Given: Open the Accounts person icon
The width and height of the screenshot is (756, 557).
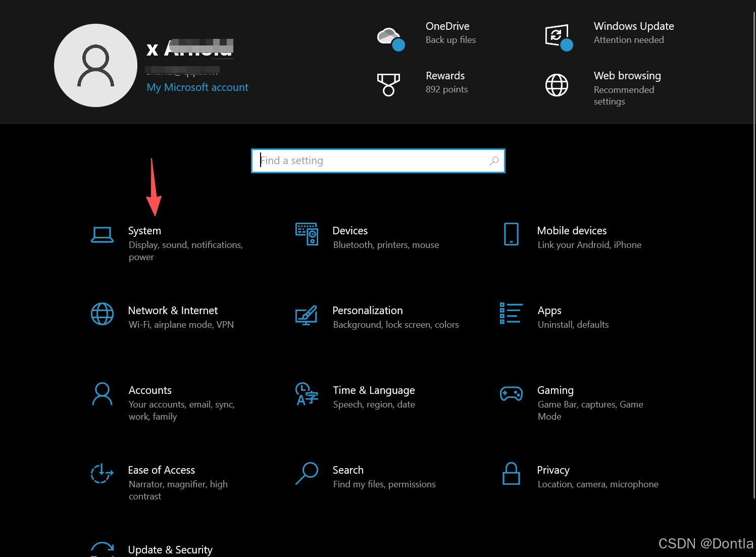Looking at the screenshot, I should 102,394.
